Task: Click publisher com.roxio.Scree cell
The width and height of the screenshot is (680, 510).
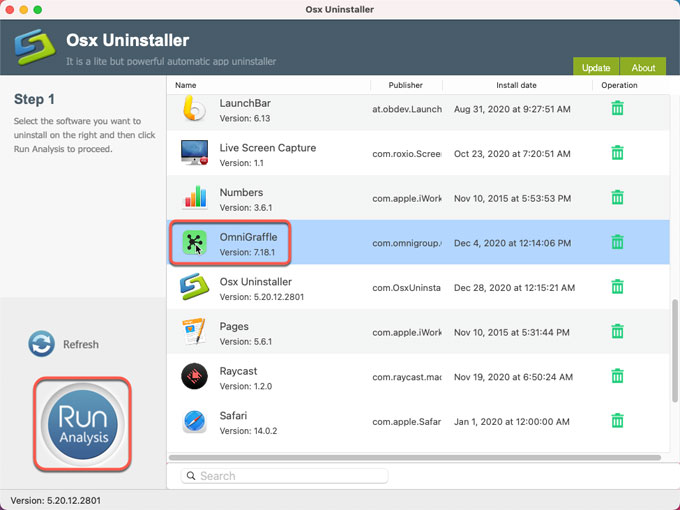Action: [x=407, y=154]
